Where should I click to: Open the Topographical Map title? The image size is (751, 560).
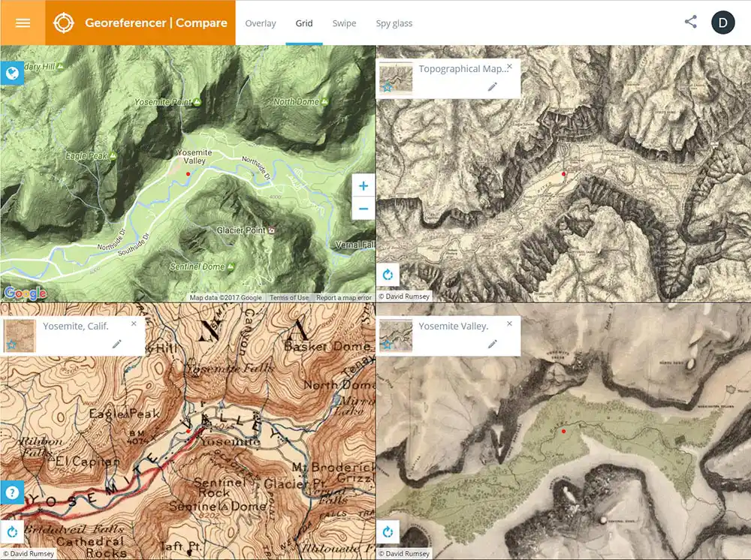[463, 69]
